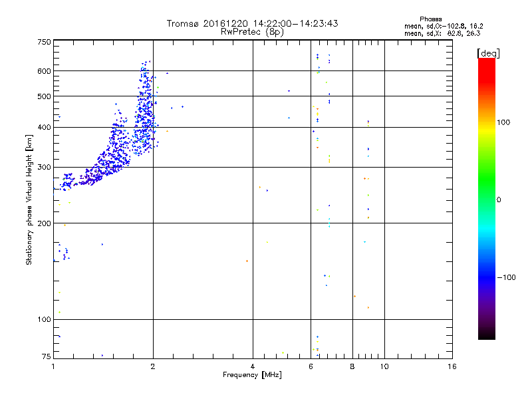Click the plot title Tromsø 20161220 14:22:00-14:23:43

(x=252, y=23)
